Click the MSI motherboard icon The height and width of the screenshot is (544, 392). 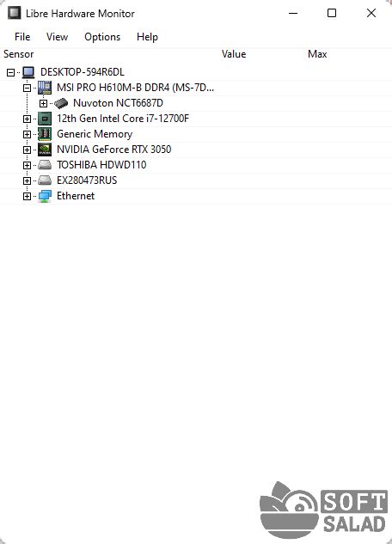click(45, 88)
